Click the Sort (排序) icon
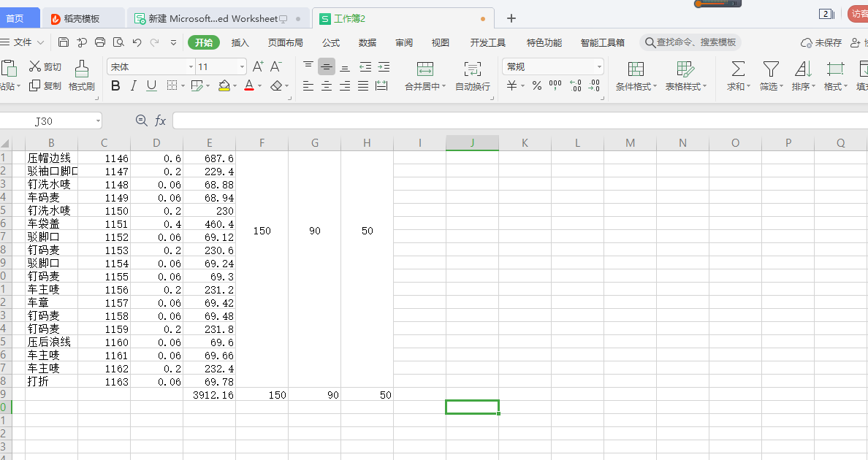The image size is (868, 460). pos(803,69)
